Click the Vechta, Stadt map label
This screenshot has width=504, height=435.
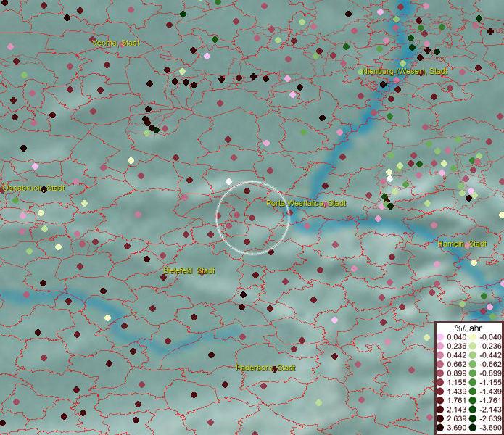116,43
